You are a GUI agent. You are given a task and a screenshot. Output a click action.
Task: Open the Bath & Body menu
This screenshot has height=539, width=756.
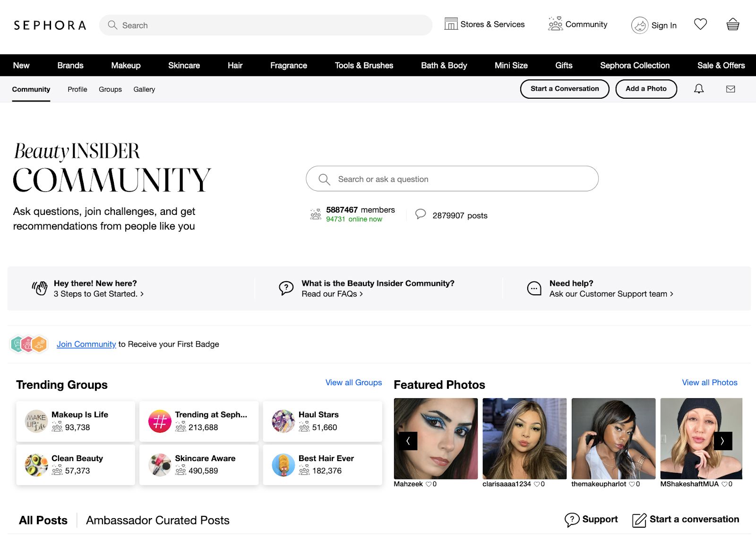444,65
